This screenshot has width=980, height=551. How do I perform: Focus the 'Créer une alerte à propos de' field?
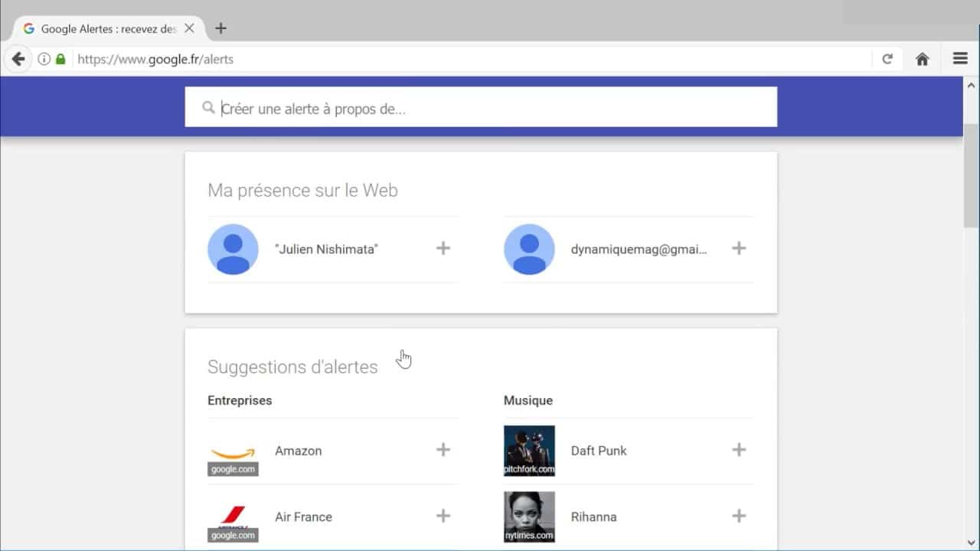point(481,107)
